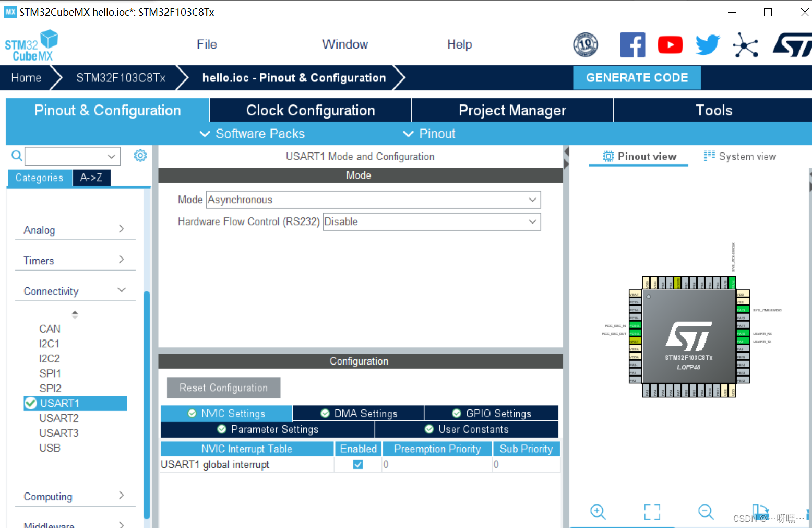The image size is (812, 528).
Task: Select the I2C2 peripheral
Action: coord(50,358)
